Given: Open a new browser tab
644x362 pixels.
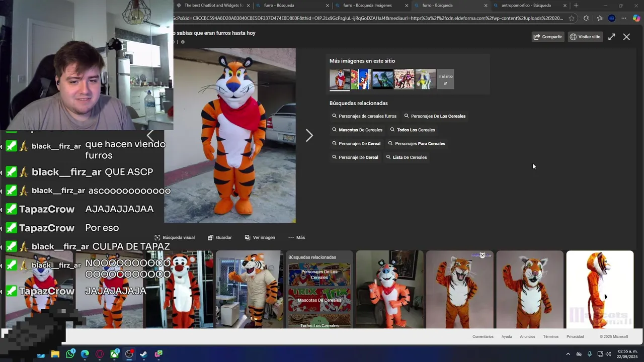Looking at the screenshot, I should pos(576,6).
